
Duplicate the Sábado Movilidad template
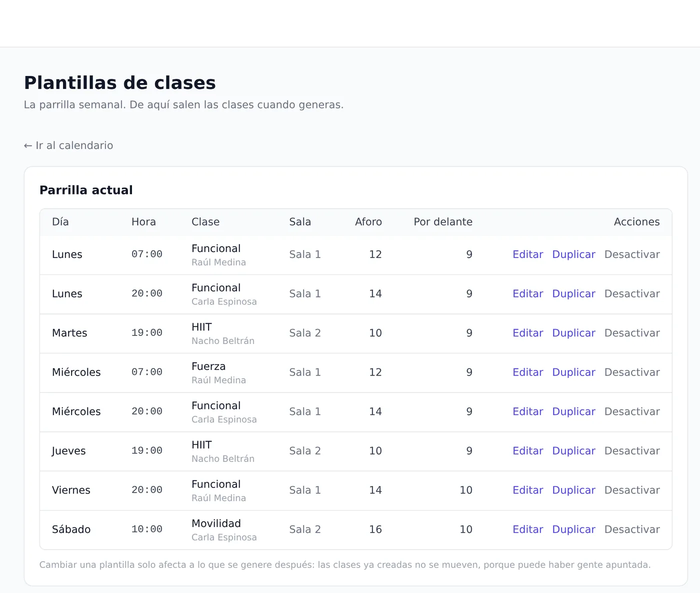(x=573, y=529)
